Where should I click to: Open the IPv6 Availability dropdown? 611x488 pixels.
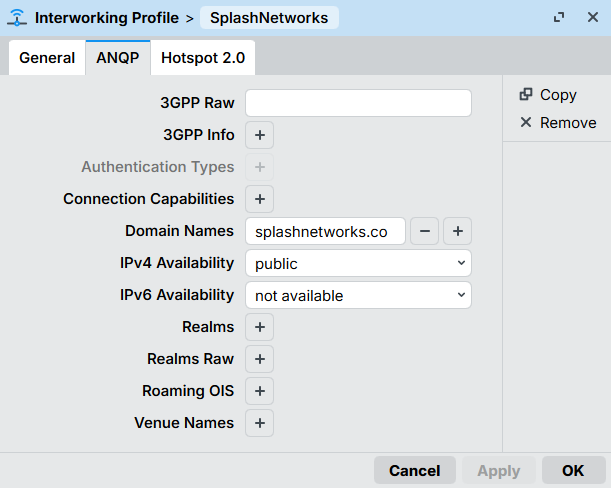pyautogui.click(x=358, y=295)
